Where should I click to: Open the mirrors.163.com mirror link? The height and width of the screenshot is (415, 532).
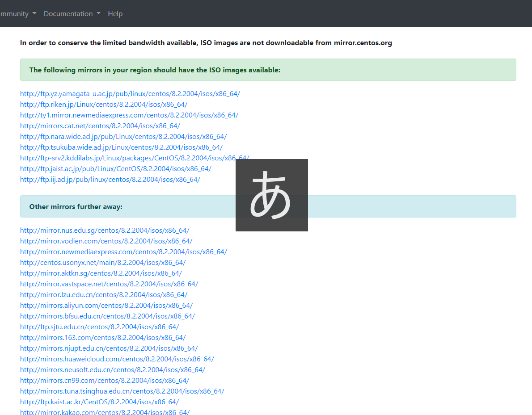point(103,338)
